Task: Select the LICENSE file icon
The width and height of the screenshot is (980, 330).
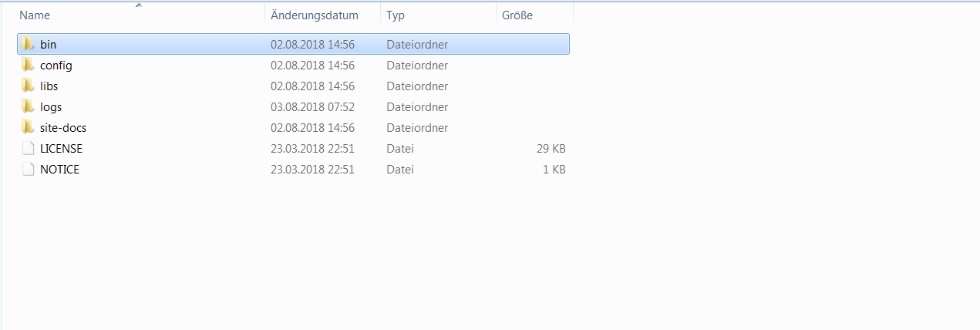Action: [28, 148]
